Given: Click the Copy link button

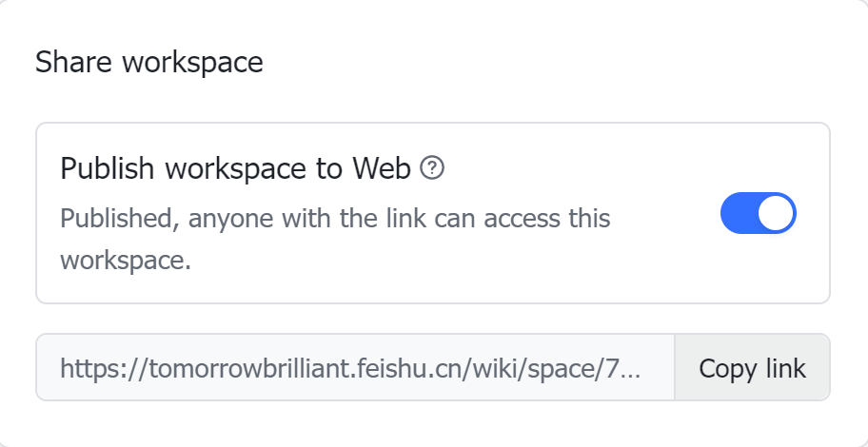Looking at the screenshot, I should tap(752, 368).
